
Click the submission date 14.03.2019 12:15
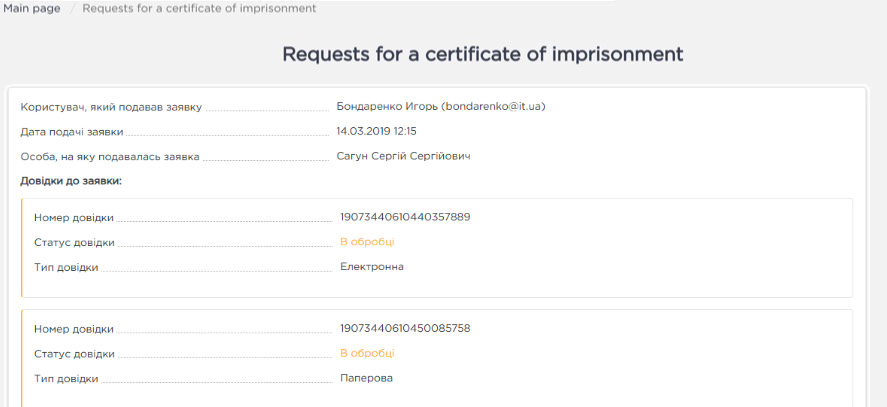(376, 131)
